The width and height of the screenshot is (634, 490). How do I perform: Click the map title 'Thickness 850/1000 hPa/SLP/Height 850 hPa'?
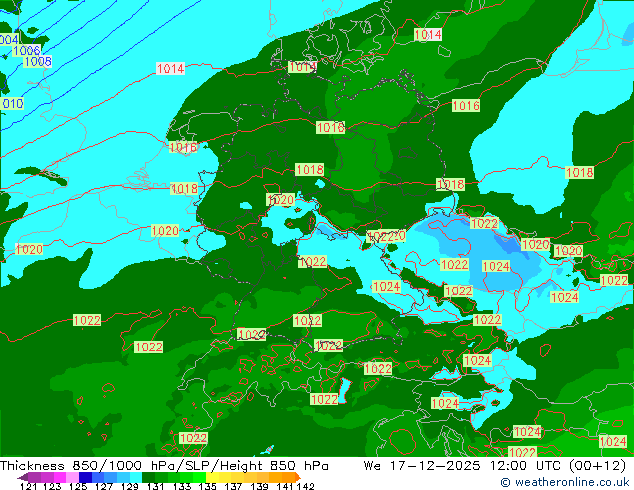tap(164, 466)
